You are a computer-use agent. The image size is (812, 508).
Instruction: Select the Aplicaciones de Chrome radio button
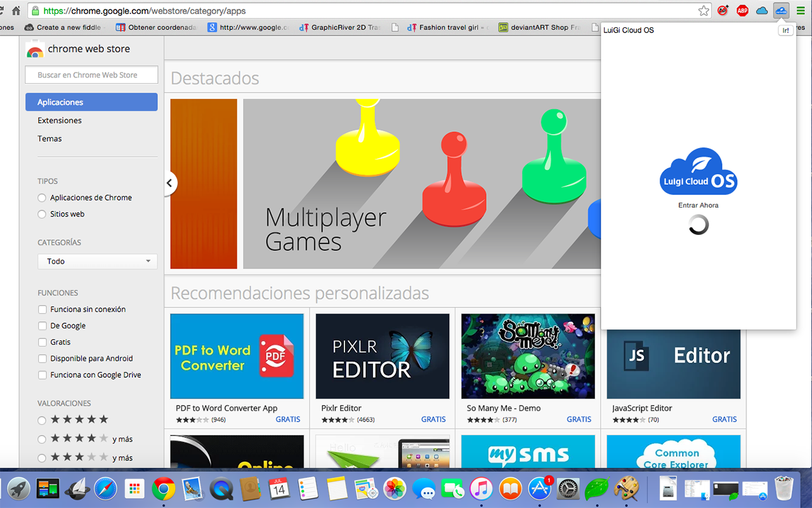pyautogui.click(x=42, y=198)
